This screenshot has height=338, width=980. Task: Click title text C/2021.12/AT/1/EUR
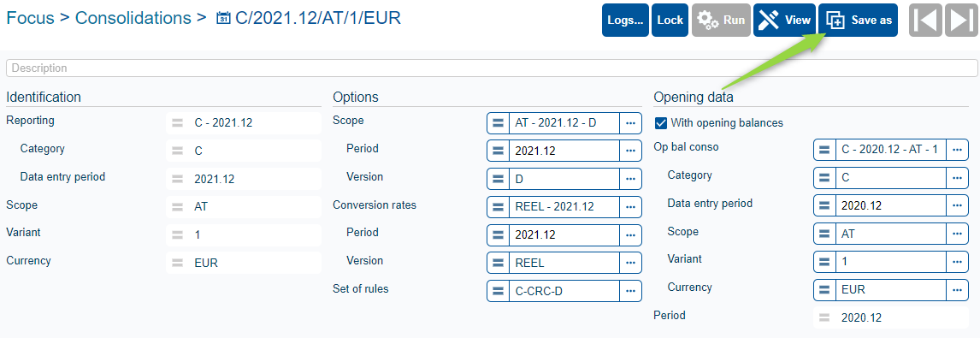317,17
